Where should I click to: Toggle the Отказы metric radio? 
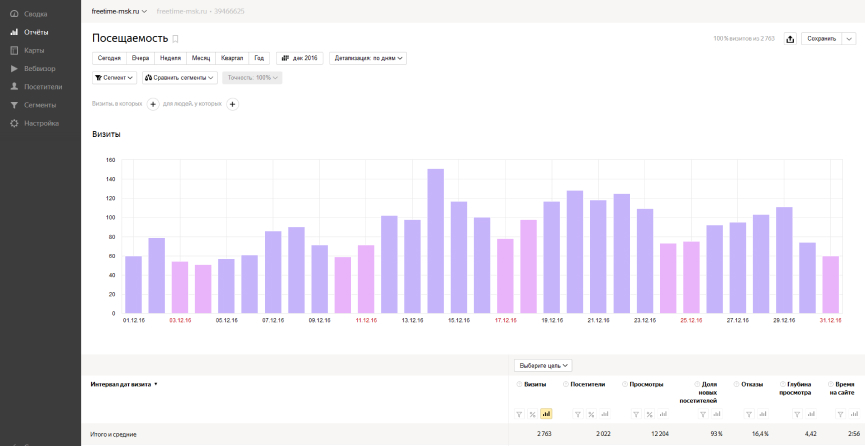click(x=736, y=384)
